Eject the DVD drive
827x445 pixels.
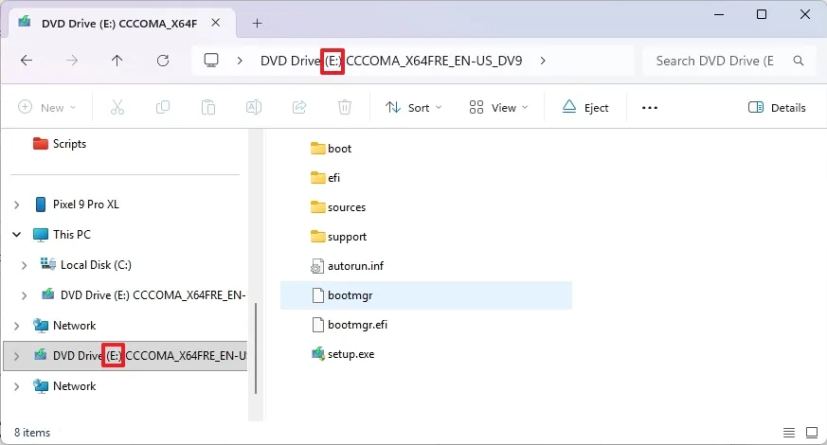pyautogui.click(x=585, y=107)
